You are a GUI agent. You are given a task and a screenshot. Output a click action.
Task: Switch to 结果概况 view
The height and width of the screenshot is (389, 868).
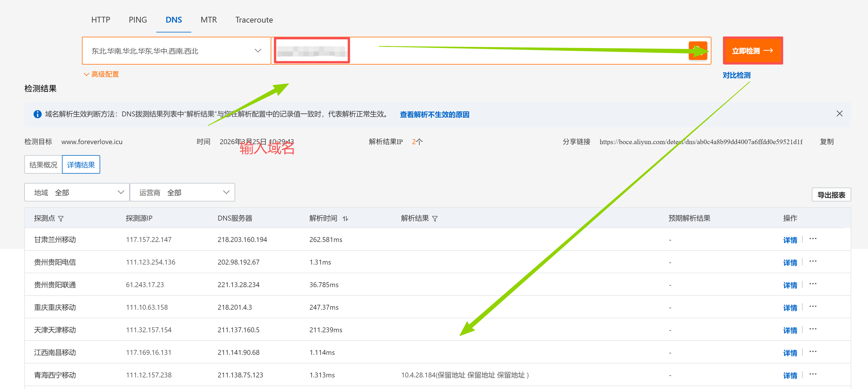[43, 165]
